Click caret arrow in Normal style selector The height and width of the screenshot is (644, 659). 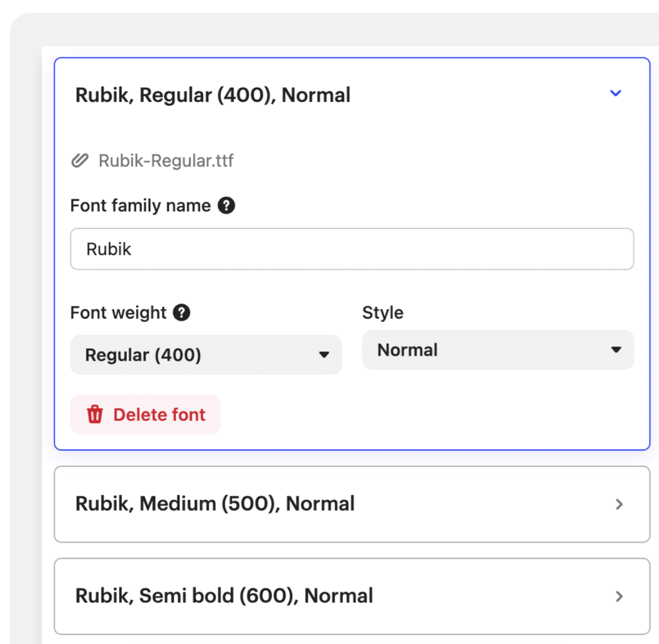coord(616,350)
